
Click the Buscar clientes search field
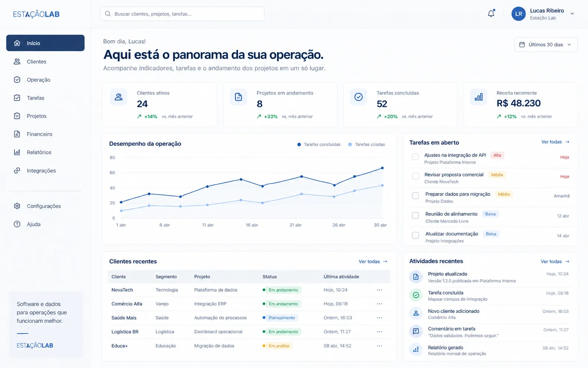pos(182,14)
